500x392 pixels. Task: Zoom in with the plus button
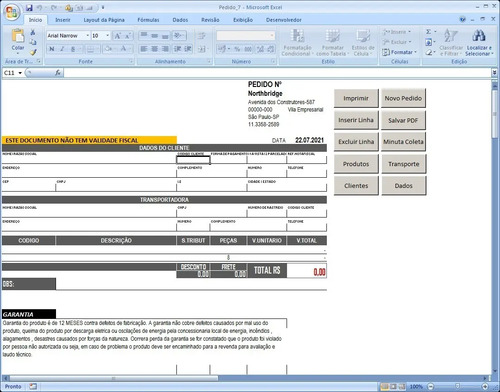(485, 387)
